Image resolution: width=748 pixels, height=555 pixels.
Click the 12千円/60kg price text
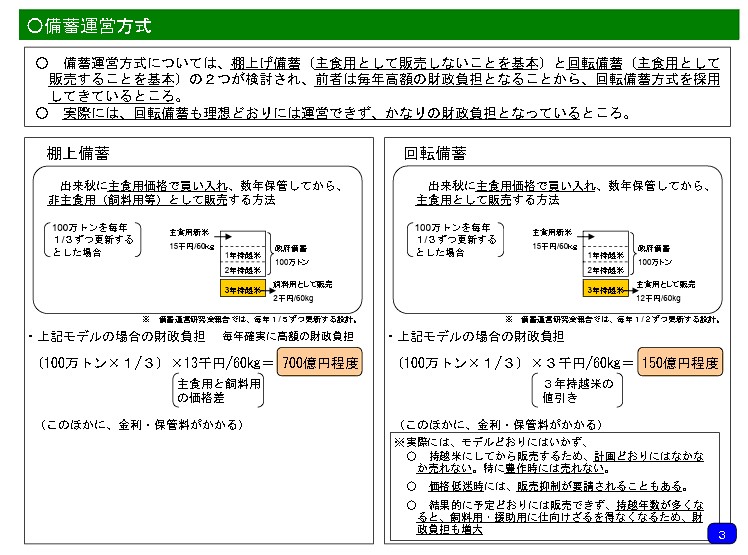point(658,298)
